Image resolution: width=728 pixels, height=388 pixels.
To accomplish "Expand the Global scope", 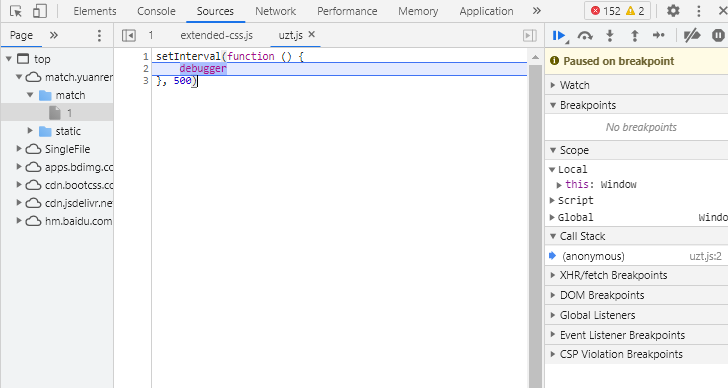I will tap(552, 217).
